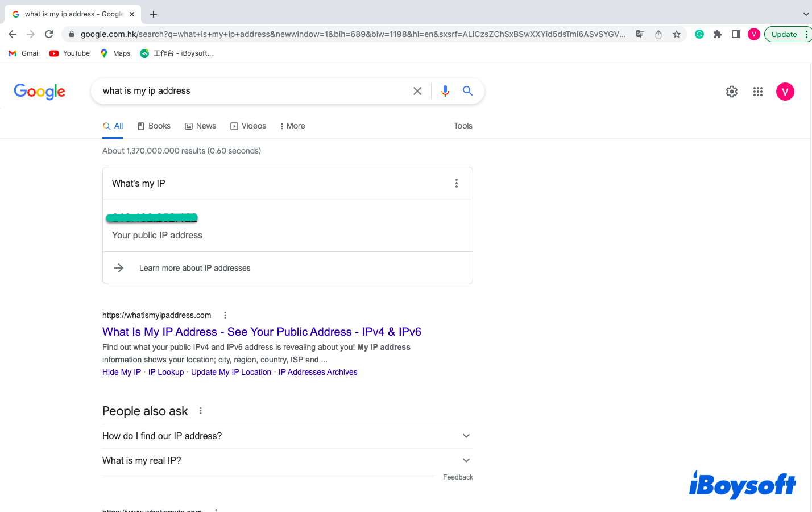Screen dimensions: 812x512
Task: Switch to the News results tab
Action: pyautogui.click(x=201, y=126)
